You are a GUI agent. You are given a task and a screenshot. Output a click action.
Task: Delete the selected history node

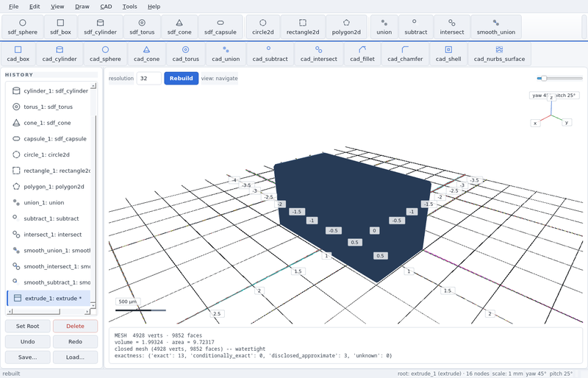(76, 327)
